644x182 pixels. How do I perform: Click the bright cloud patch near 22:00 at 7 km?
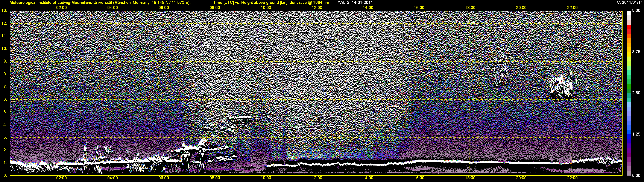[x=561, y=87]
